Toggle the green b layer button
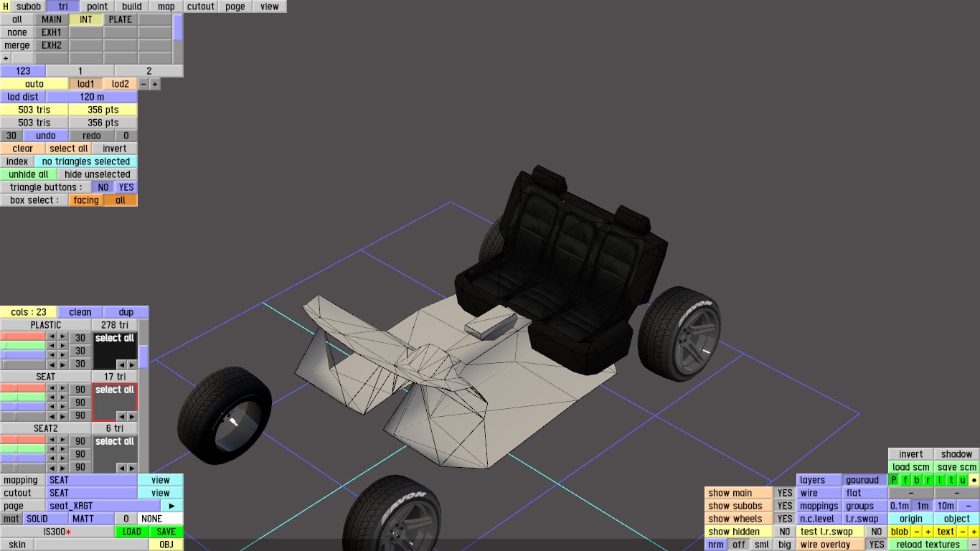Viewport: 980px width, 551px height. (917, 480)
